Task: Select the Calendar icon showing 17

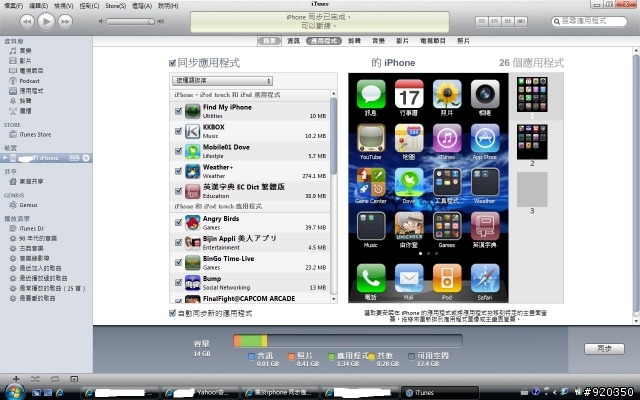Action: tap(409, 94)
